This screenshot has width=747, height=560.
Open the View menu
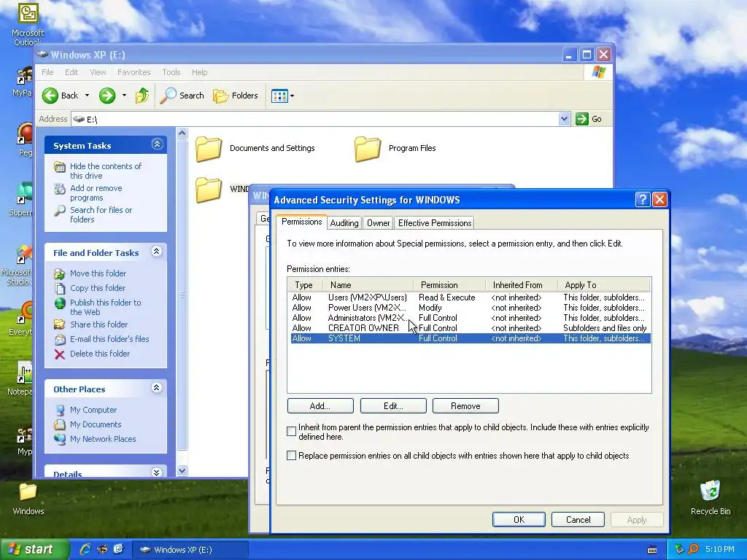(x=98, y=72)
